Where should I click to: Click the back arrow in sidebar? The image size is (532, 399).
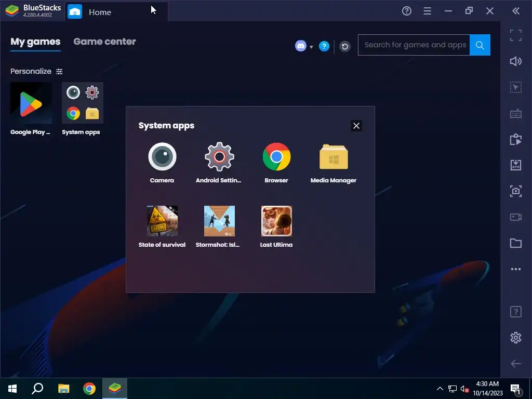click(516, 364)
